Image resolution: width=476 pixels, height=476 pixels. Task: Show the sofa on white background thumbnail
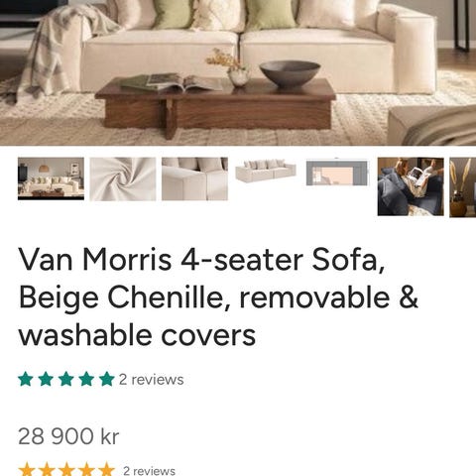pyautogui.click(x=266, y=171)
